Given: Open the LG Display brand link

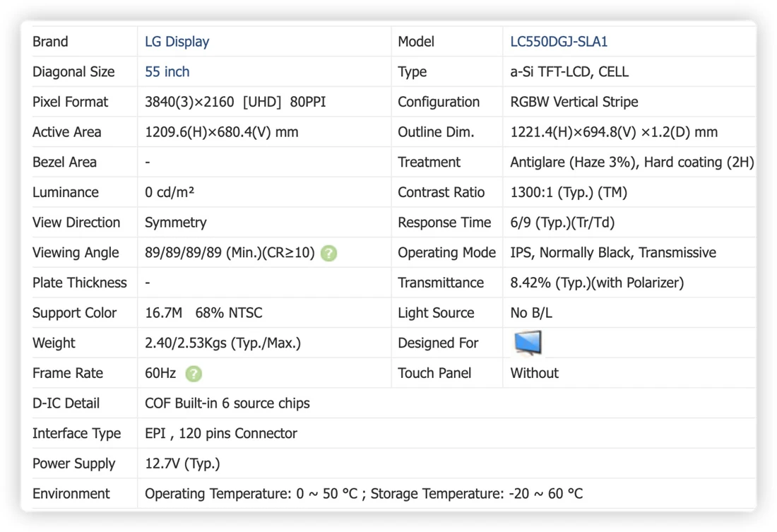Looking at the screenshot, I should (177, 42).
